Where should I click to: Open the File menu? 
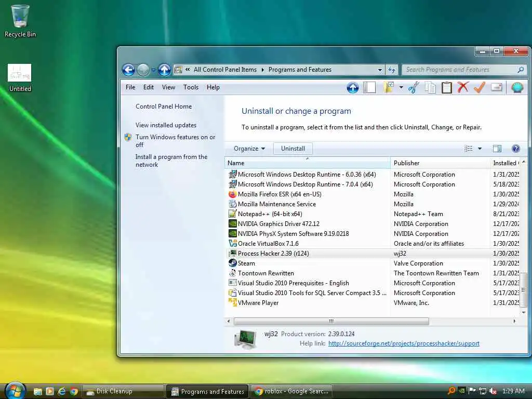pyautogui.click(x=130, y=87)
